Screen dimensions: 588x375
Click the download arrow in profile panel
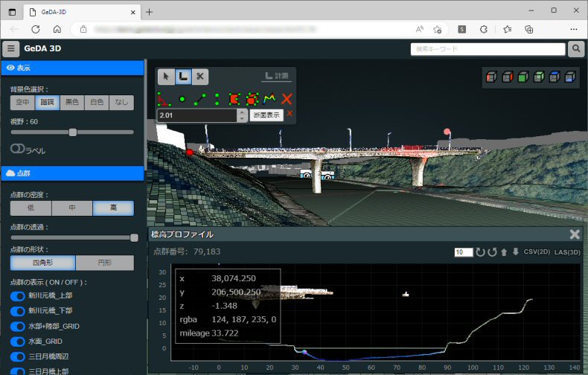(x=515, y=252)
